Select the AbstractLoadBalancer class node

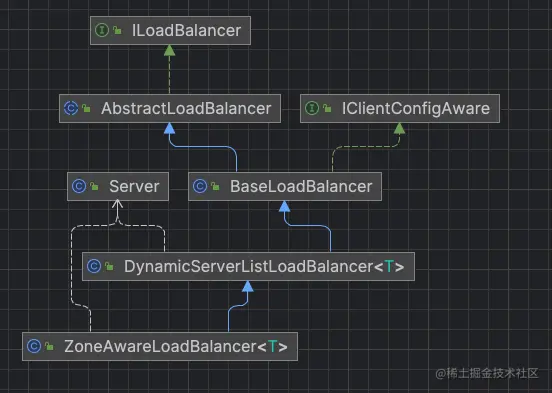point(170,108)
